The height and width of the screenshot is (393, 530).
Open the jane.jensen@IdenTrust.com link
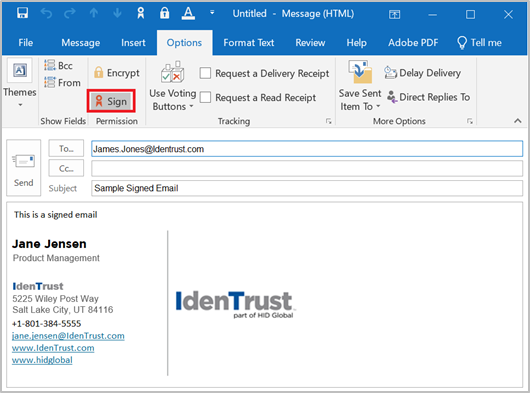68,336
